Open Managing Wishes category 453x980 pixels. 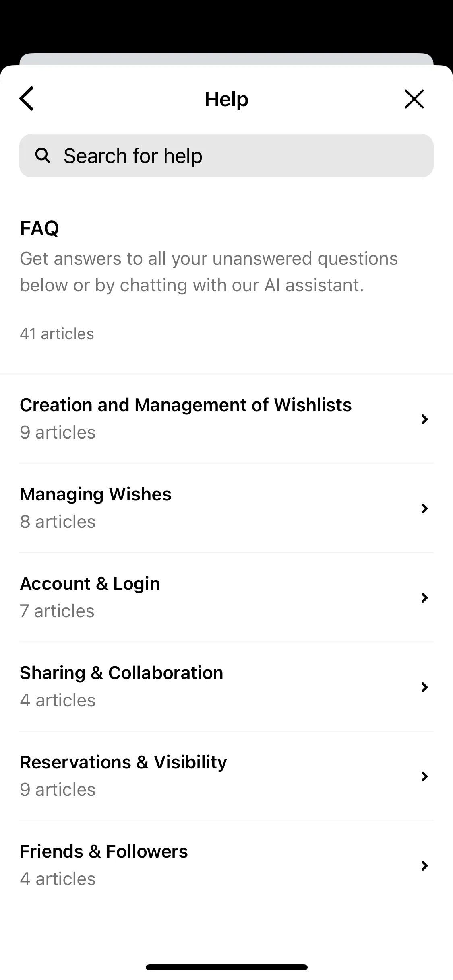(x=226, y=508)
